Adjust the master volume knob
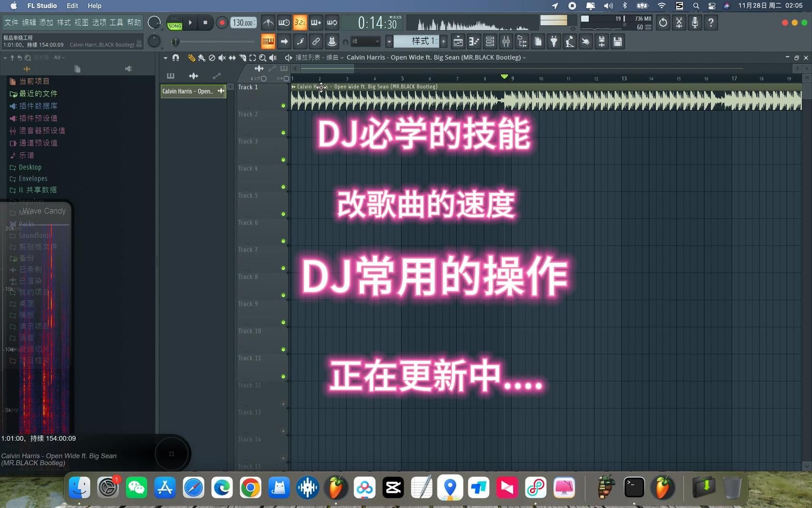Screen dimensions: 812x508 click(154, 23)
